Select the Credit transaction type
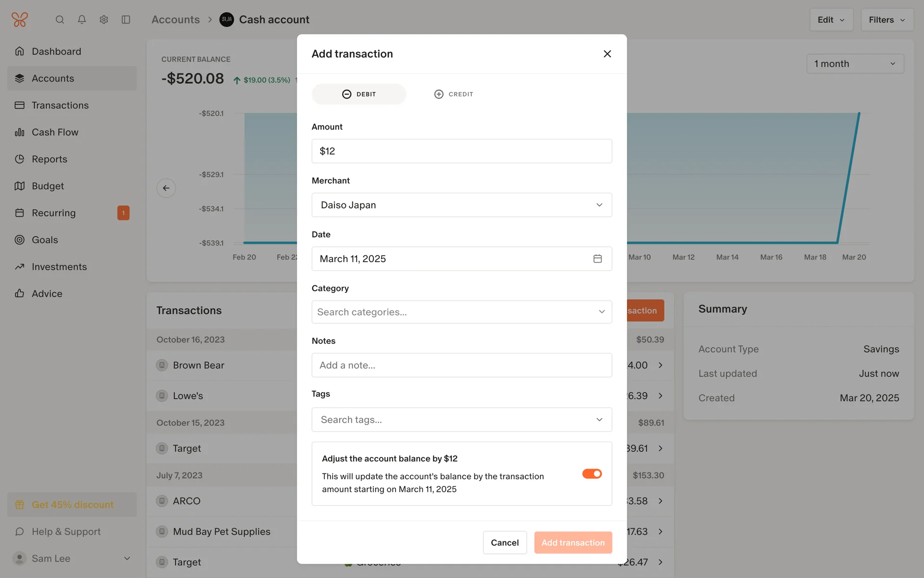 tap(453, 94)
